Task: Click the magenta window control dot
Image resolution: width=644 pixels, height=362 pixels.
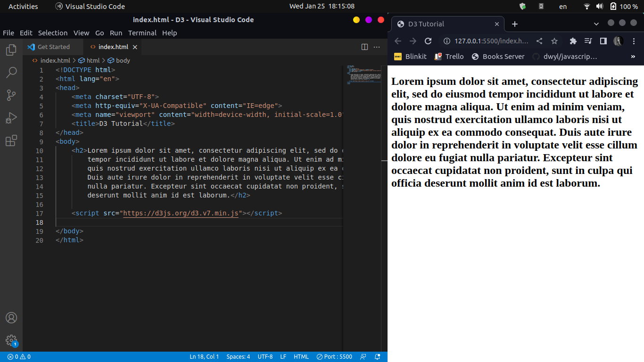Action: (x=368, y=20)
